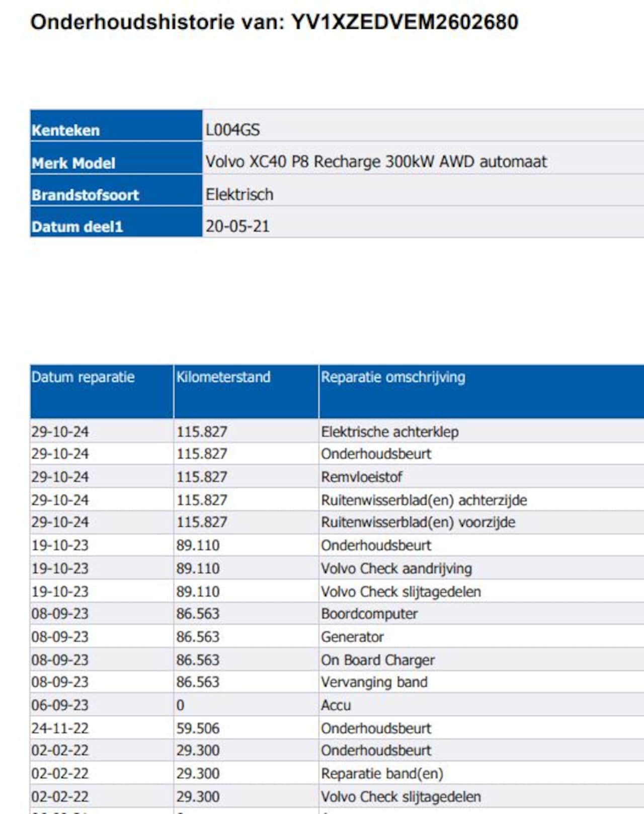The image size is (644, 814).
Task: Select the Elektrische achterklep repair entry
Action: [390, 432]
